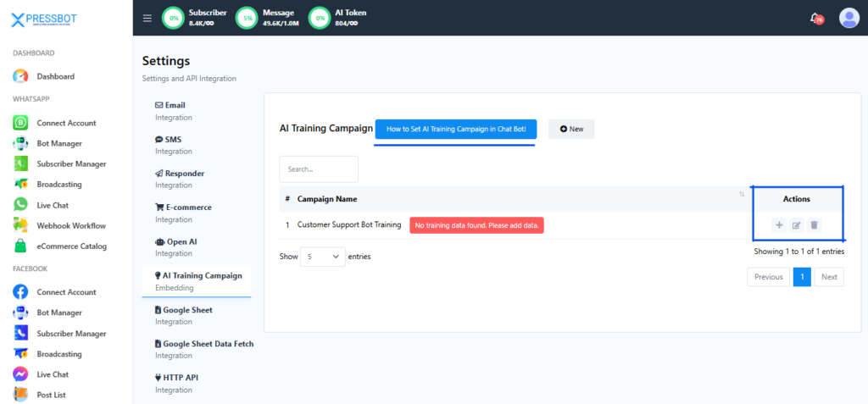Click the Subscriber usage progress circle

point(173,18)
